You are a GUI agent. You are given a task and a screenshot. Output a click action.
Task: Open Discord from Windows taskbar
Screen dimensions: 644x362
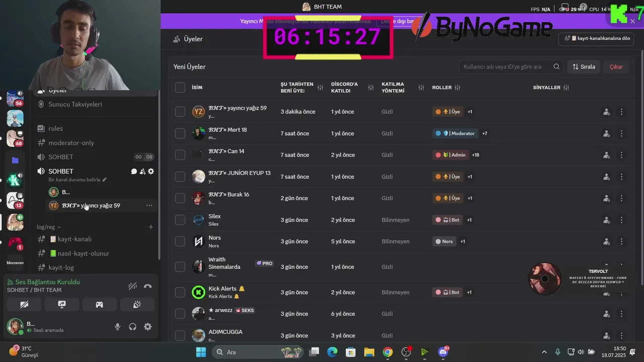pyautogui.click(x=443, y=352)
